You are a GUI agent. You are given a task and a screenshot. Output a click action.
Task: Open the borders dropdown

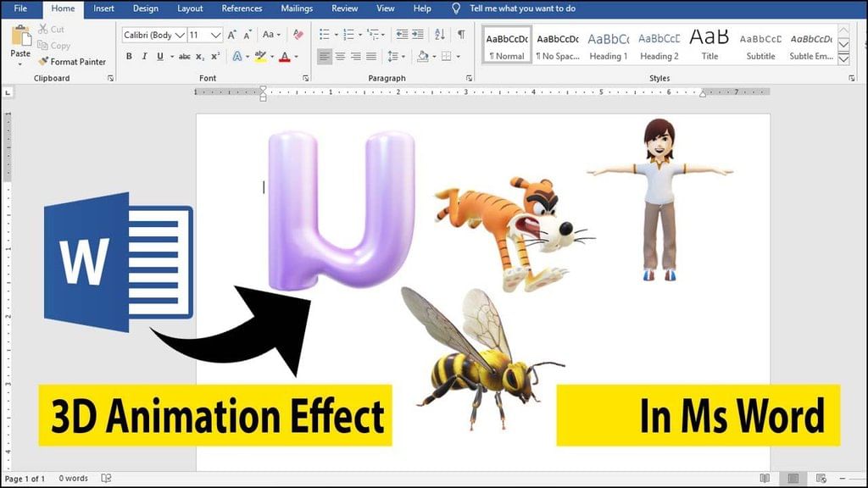[459, 57]
